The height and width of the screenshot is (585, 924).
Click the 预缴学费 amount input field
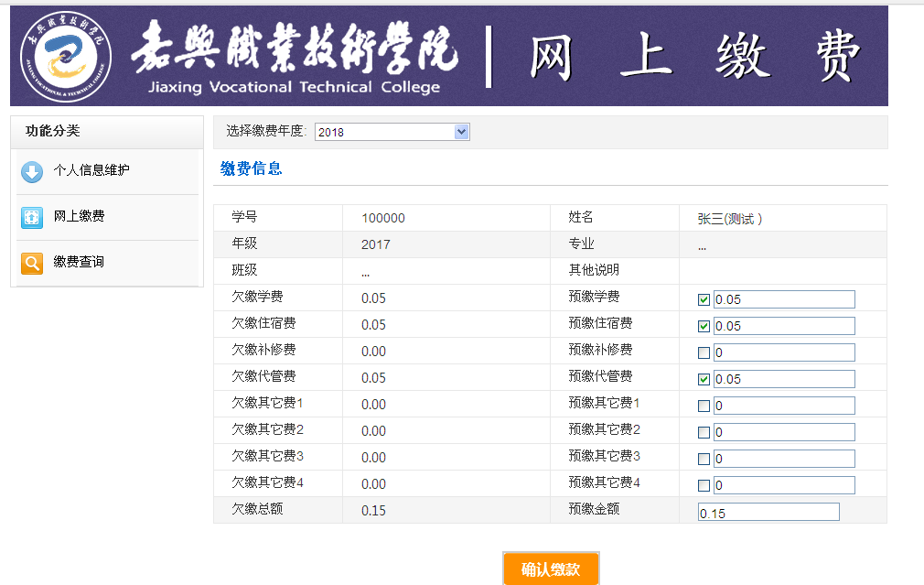(783, 299)
